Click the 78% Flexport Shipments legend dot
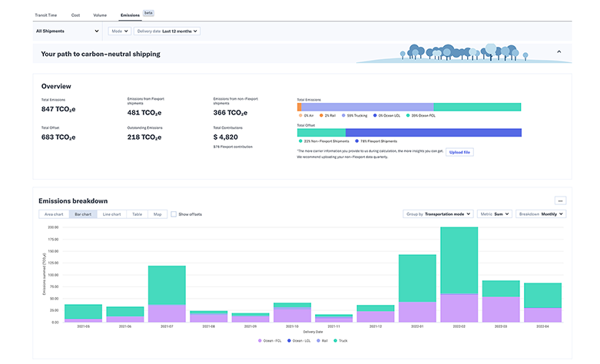 click(356, 141)
